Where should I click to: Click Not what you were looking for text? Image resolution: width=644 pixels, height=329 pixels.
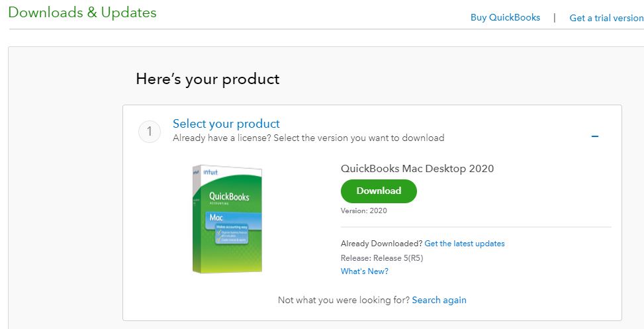(x=344, y=300)
